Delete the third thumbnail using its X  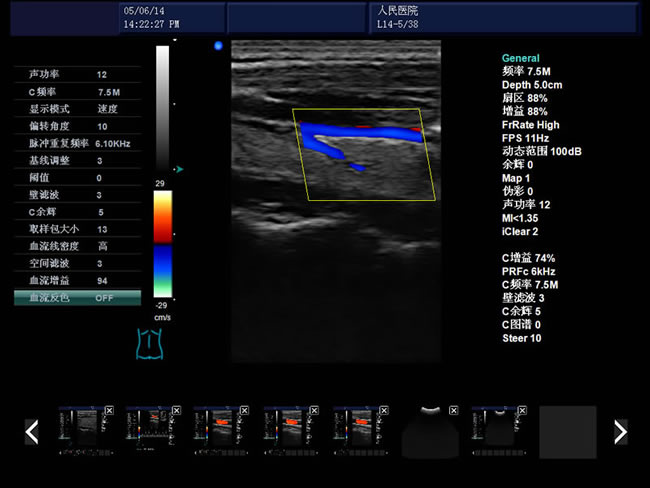pos(246,410)
